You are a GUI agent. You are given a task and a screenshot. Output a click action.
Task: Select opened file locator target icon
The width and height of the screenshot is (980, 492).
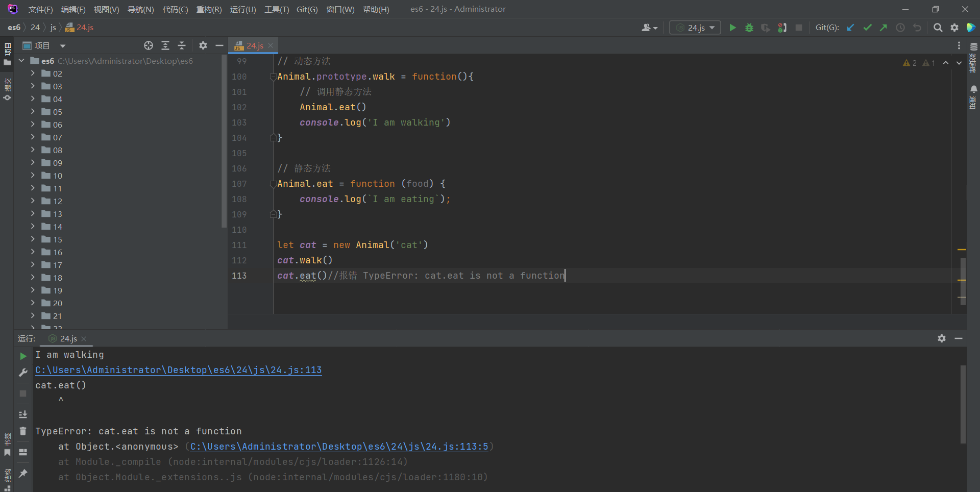[149, 45]
